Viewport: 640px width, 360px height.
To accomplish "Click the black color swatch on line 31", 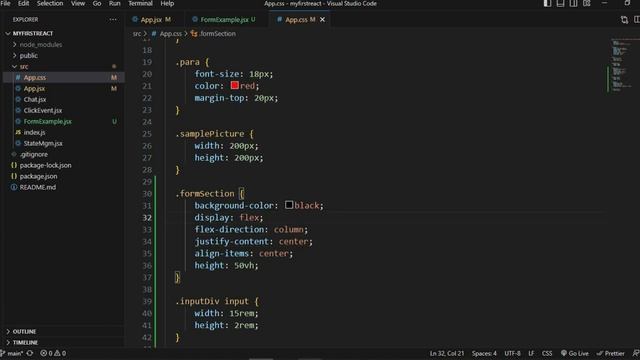I will pyautogui.click(x=289, y=205).
